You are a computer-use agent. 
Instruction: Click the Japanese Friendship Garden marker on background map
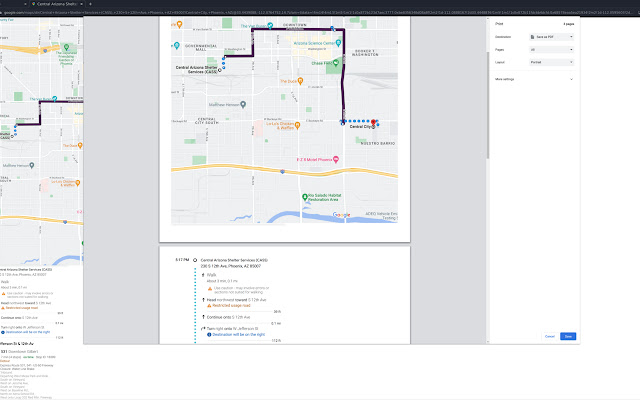[x=67, y=47]
